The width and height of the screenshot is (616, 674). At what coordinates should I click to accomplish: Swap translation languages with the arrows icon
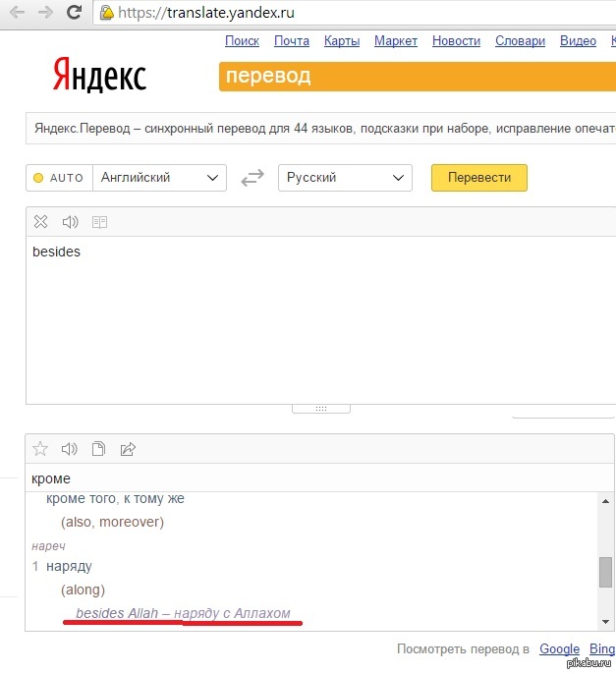click(x=252, y=178)
